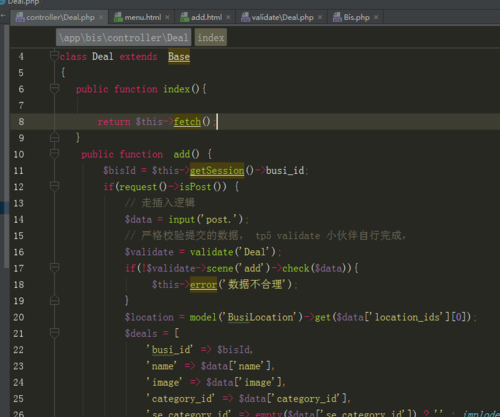Viewport: 500px width, 417px height.
Task: Click the index breadcrumb item
Action: (x=211, y=37)
